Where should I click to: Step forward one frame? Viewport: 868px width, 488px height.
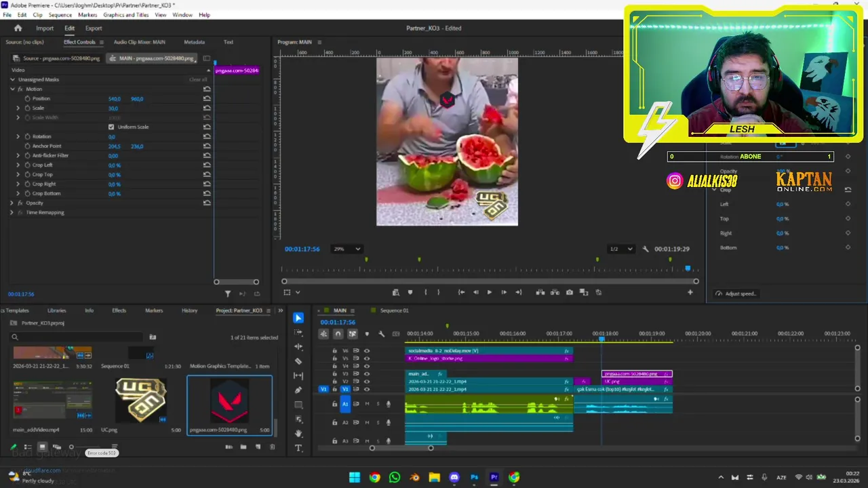[x=504, y=292]
